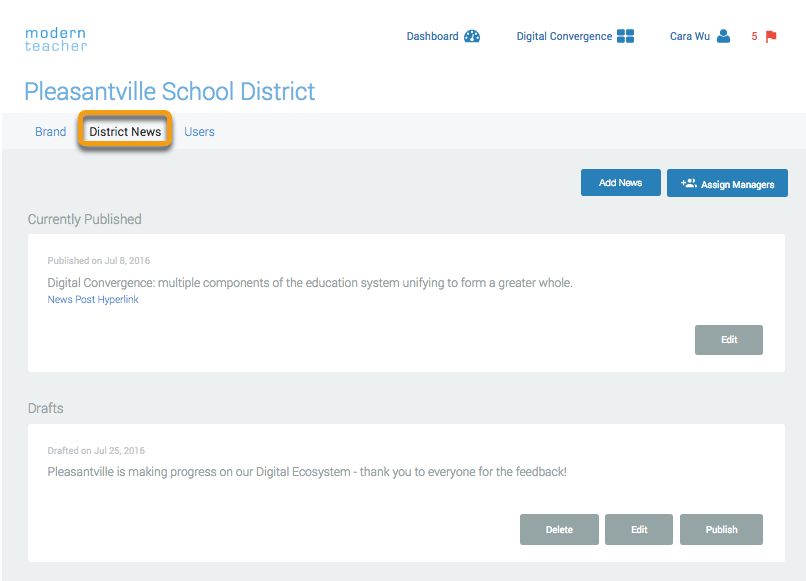
Task: Edit the Jul 25 draft post
Action: coord(638,530)
